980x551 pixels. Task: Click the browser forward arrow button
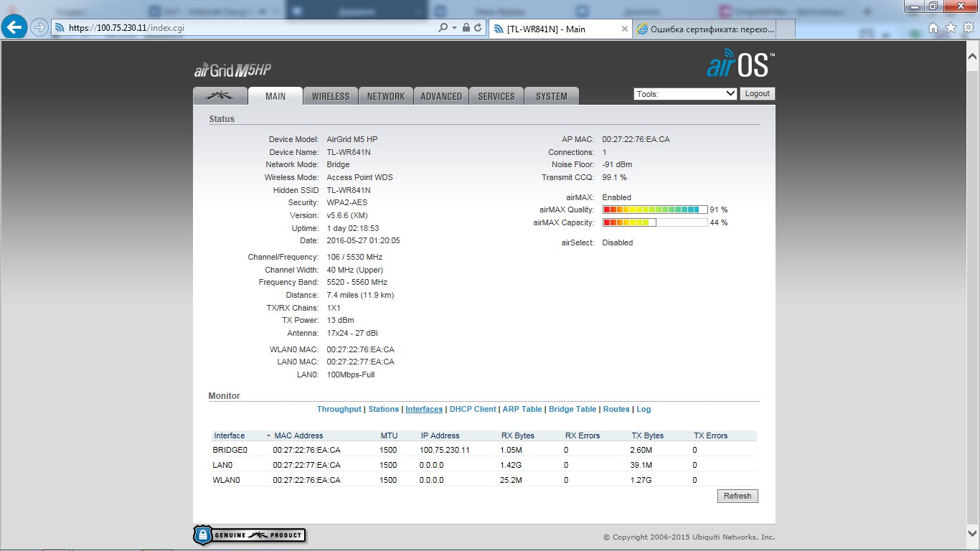click(x=39, y=27)
